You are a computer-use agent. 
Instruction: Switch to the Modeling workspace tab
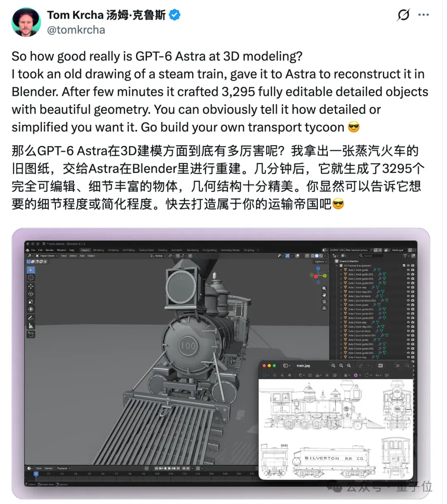(99, 250)
